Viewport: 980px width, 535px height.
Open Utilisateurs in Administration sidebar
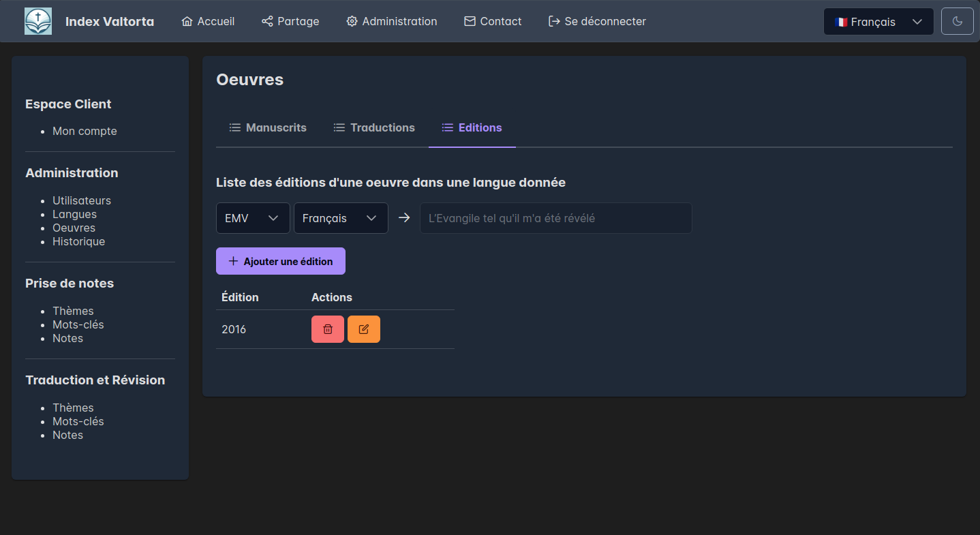pyautogui.click(x=82, y=200)
